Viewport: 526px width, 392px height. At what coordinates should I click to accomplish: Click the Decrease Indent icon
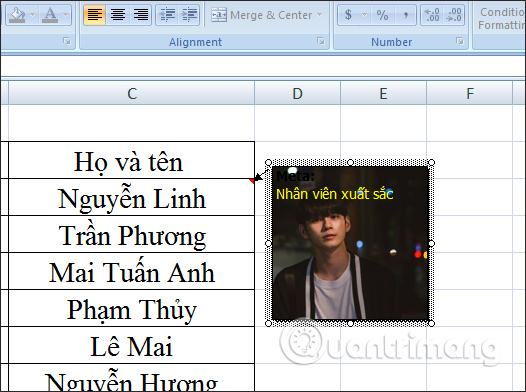pos(167,15)
